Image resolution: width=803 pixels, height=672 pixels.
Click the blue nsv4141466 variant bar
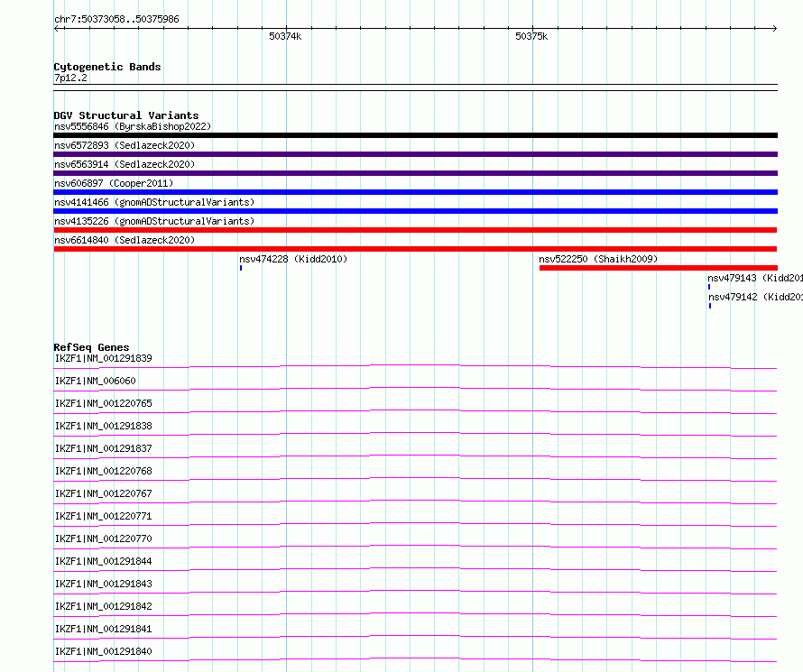[x=415, y=211]
